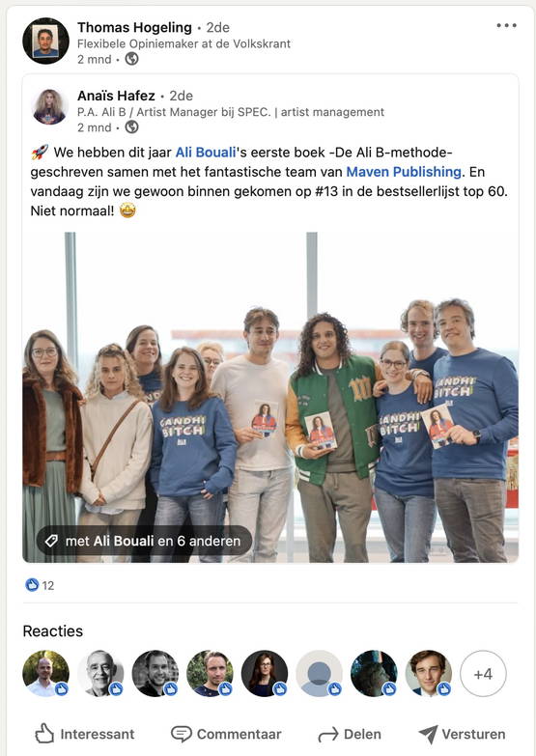Send the post via Versturen
This screenshot has width=536, height=756.
click(462, 735)
